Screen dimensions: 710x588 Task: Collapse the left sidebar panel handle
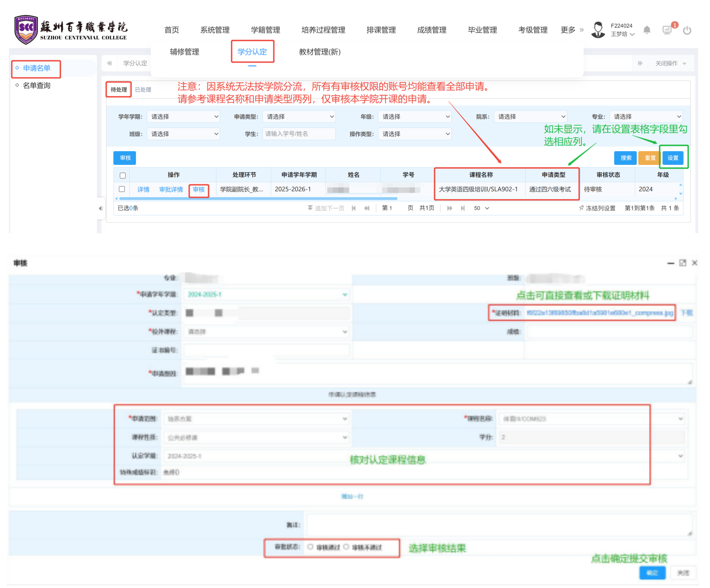[x=101, y=208]
